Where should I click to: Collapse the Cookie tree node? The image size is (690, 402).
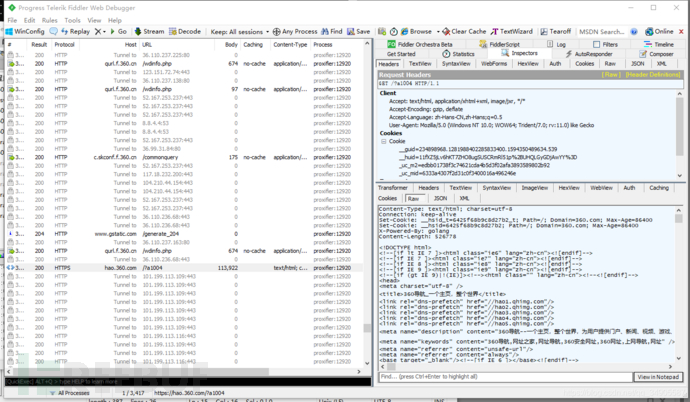(x=383, y=141)
